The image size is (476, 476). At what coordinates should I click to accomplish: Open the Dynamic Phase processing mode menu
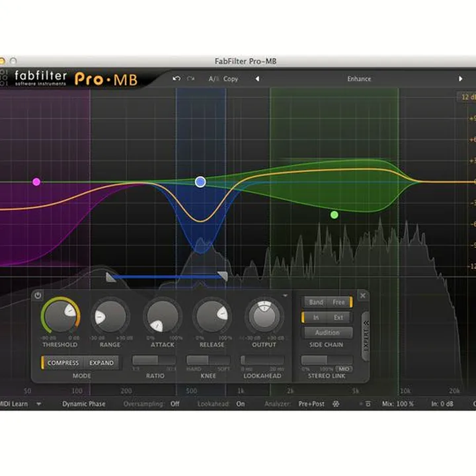[x=84, y=404]
